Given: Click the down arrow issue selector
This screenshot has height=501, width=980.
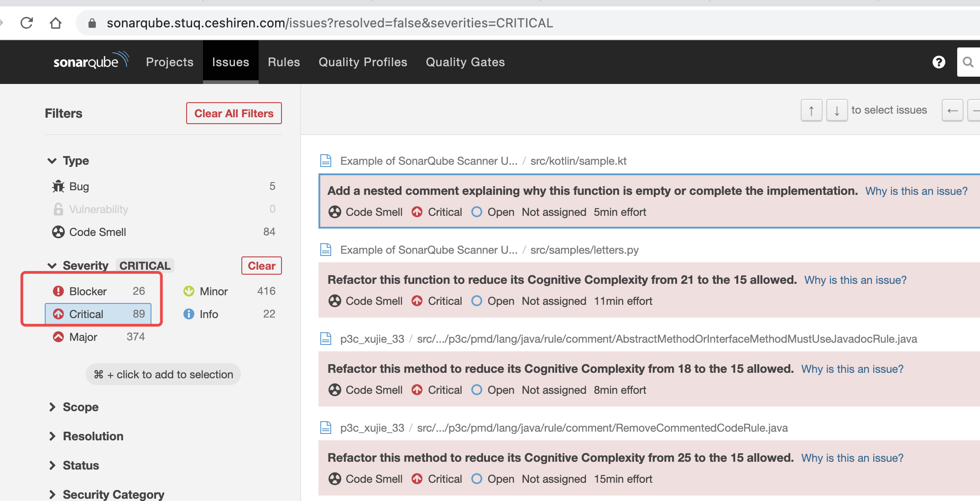Looking at the screenshot, I should [837, 110].
